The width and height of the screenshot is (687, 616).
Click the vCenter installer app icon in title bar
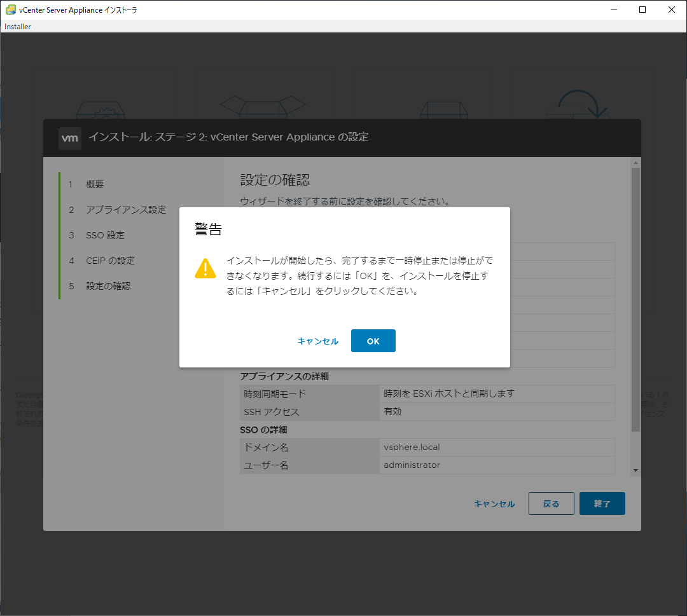[11, 10]
